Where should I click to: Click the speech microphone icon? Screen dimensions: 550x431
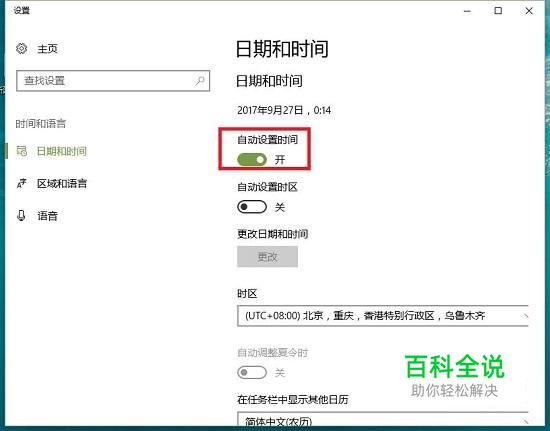(x=21, y=215)
